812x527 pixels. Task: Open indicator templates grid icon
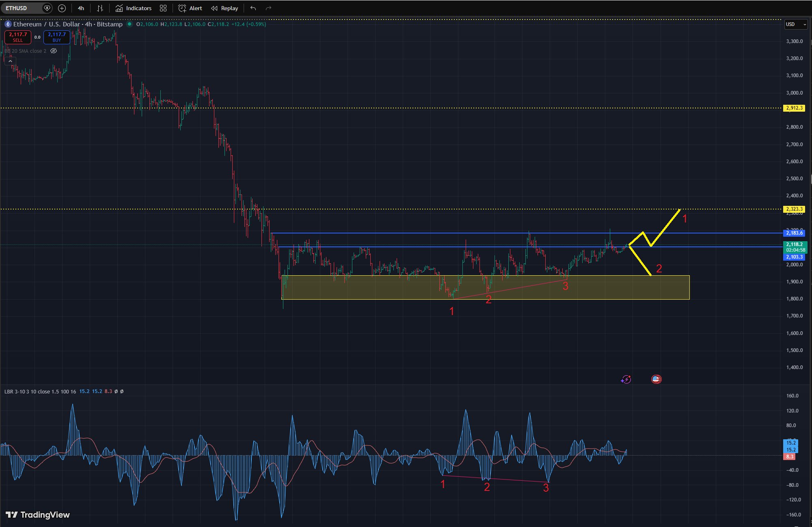[163, 8]
